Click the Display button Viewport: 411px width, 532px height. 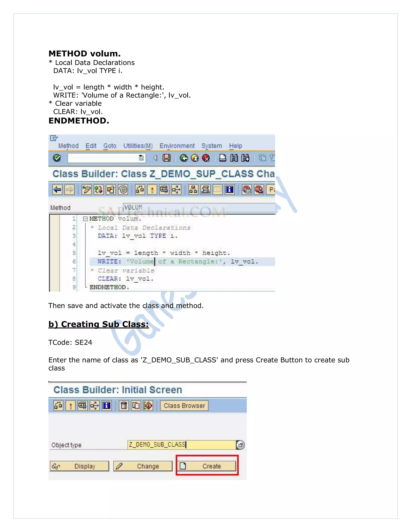[79, 466]
